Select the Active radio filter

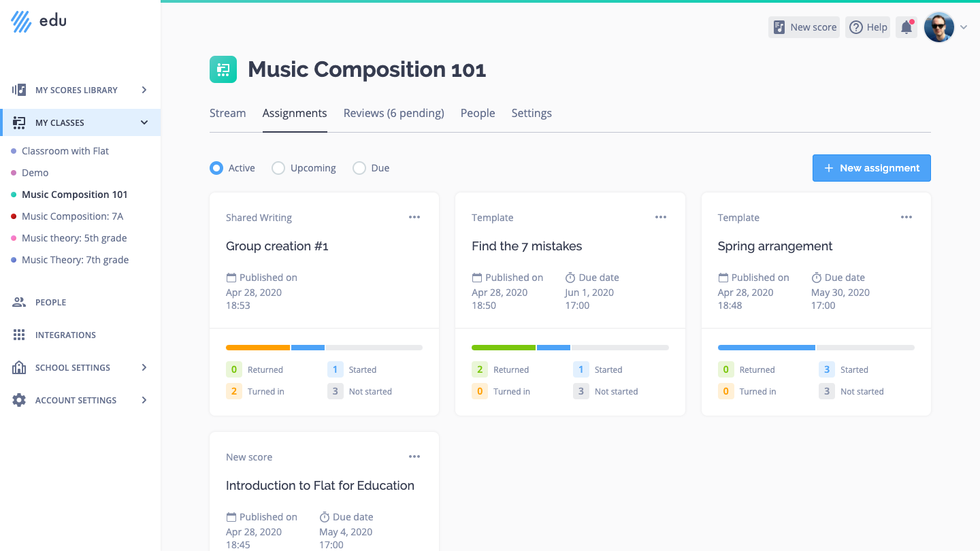(216, 168)
